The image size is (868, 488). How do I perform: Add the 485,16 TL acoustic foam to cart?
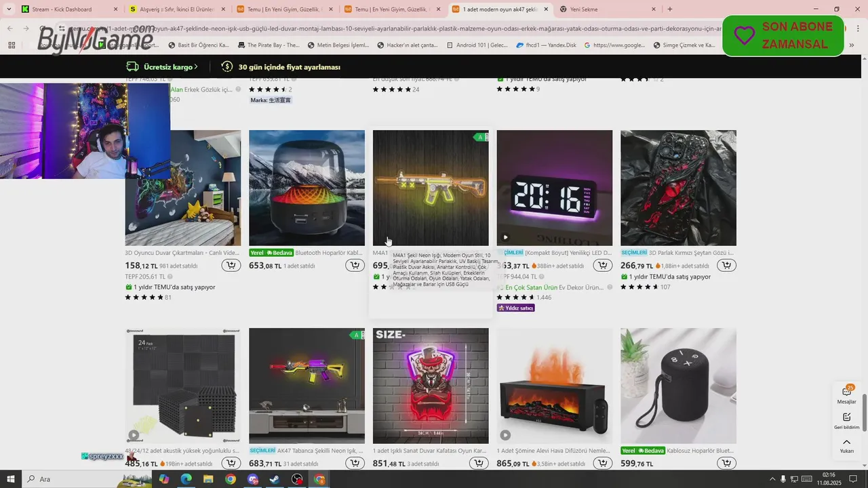tap(231, 463)
